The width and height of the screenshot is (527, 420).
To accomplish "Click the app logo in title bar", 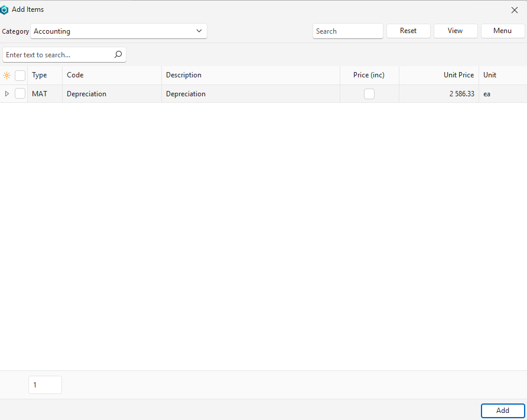I will (5, 9).
